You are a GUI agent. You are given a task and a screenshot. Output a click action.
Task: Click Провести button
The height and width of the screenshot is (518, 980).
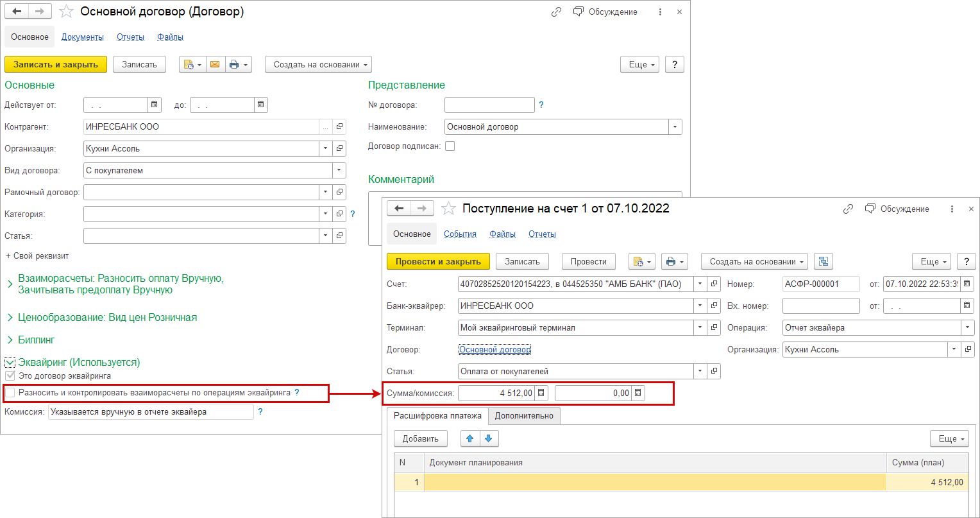pos(589,261)
